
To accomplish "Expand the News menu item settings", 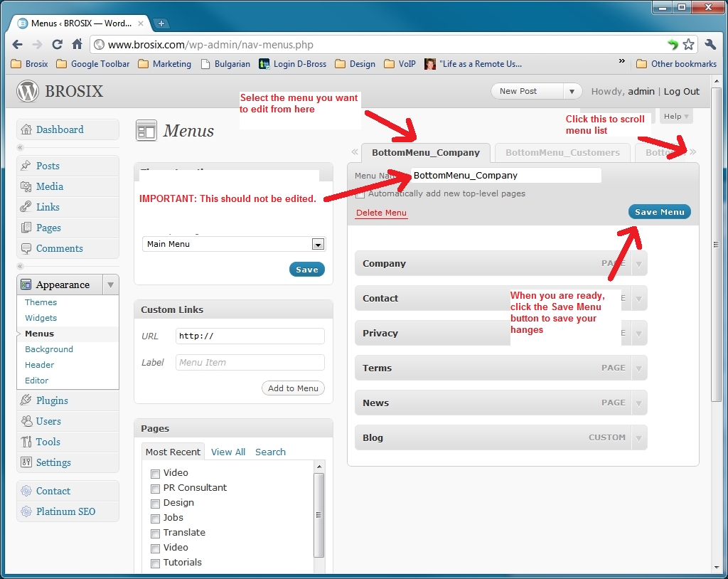I will coord(639,403).
